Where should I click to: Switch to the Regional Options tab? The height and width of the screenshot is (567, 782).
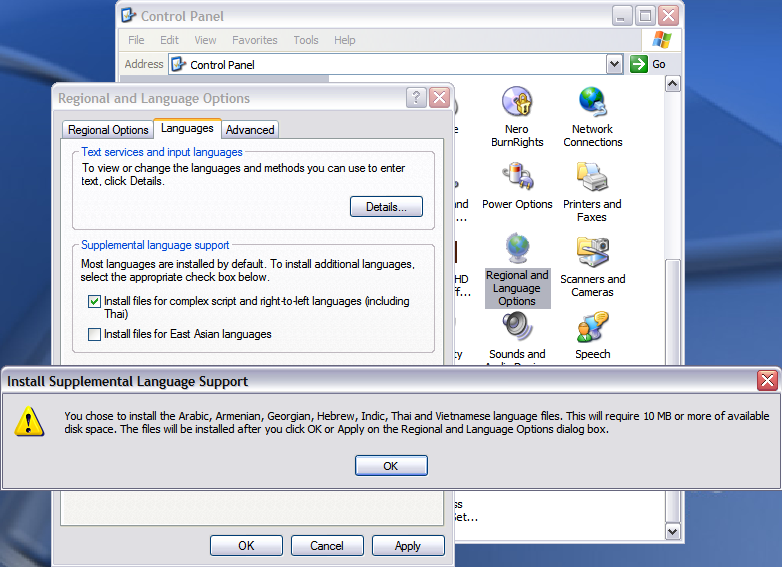tap(108, 130)
